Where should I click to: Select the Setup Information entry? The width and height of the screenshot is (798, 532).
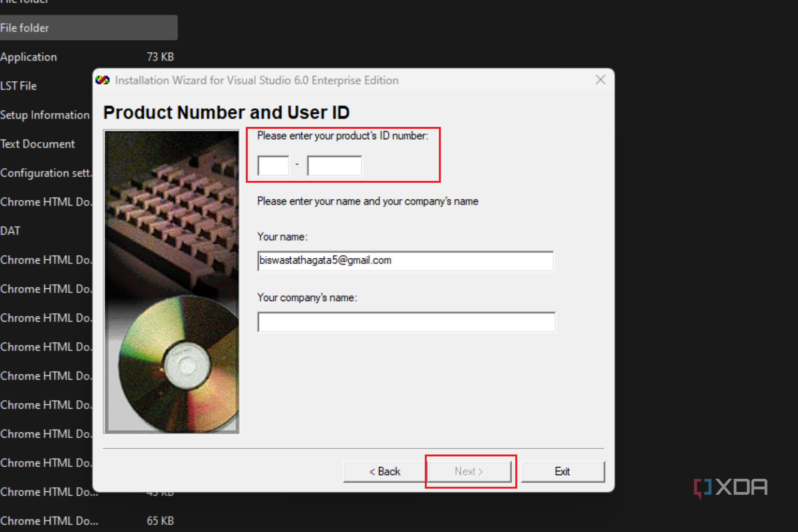click(45, 115)
